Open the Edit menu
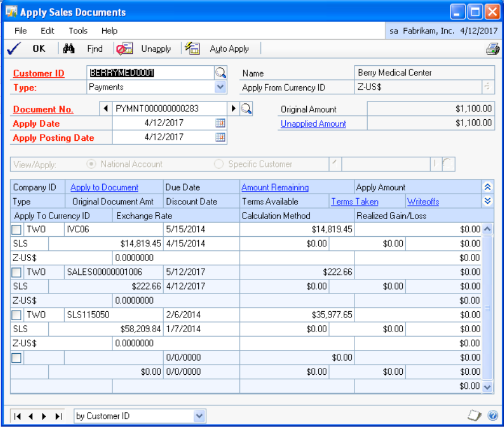This screenshot has width=504, height=427. 48,31
